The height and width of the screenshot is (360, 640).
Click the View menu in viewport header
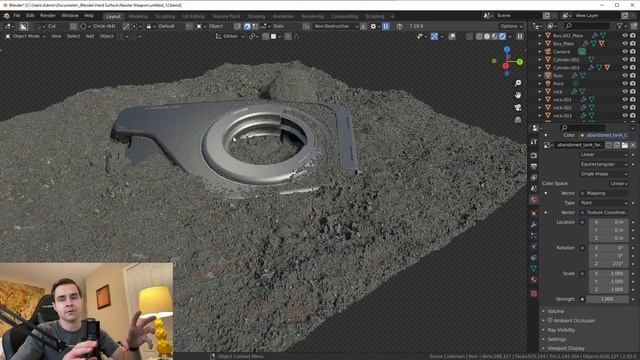[56, 36]
